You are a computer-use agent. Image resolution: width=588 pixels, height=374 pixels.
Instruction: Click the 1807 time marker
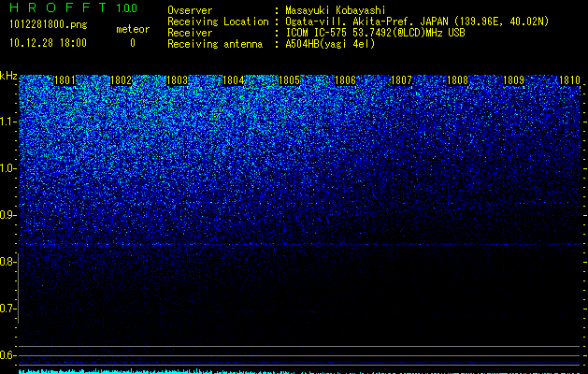point(401,80)
